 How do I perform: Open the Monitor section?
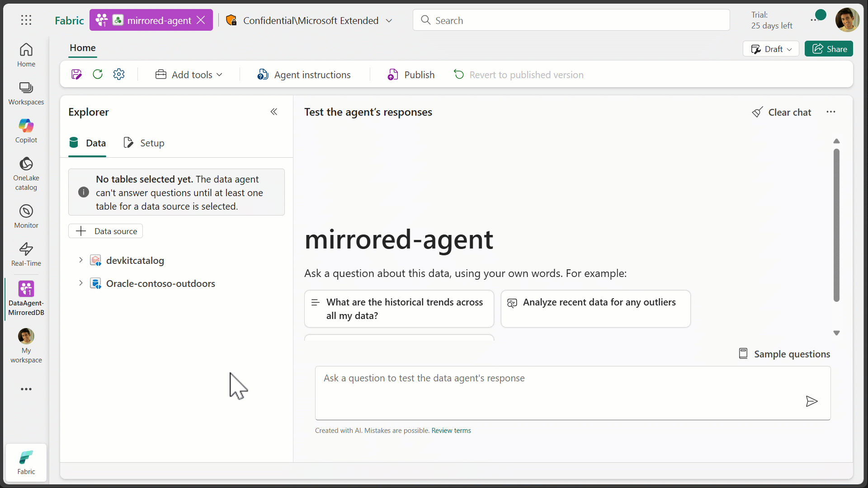(26, 216)
